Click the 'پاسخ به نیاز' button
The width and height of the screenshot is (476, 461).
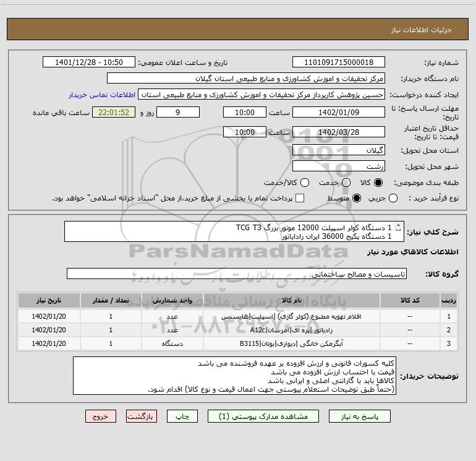coord(359,416)
